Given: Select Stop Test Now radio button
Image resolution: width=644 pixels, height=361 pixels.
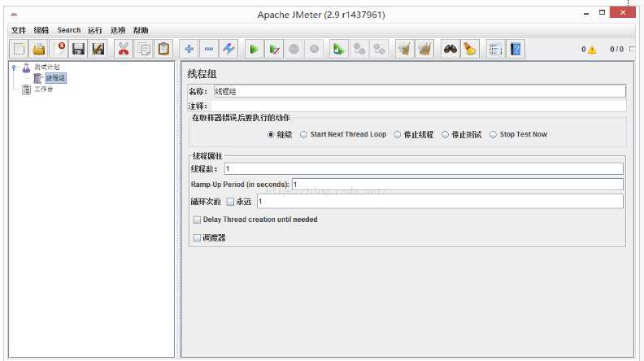Looking at the screenshot, I should pos(493,134).
